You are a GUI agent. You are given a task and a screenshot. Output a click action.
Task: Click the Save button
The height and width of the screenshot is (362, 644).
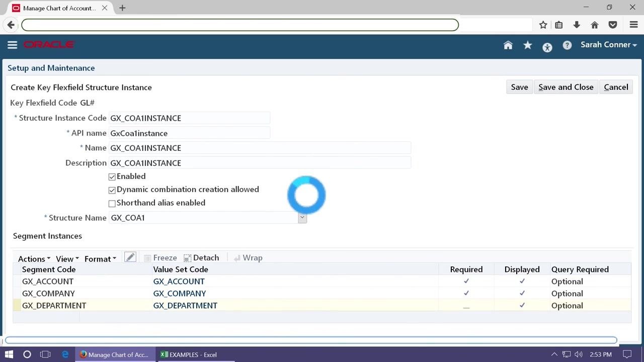(x=519, y=87)
